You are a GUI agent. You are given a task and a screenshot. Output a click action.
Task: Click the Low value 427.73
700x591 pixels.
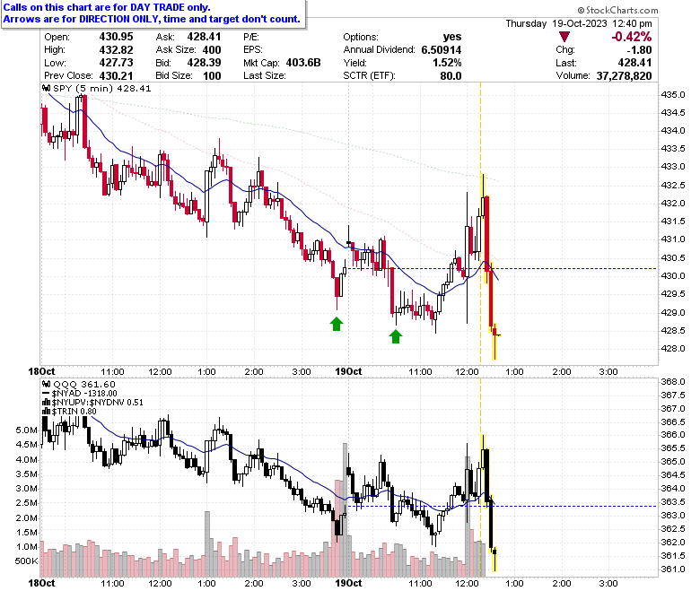point(116,63)
